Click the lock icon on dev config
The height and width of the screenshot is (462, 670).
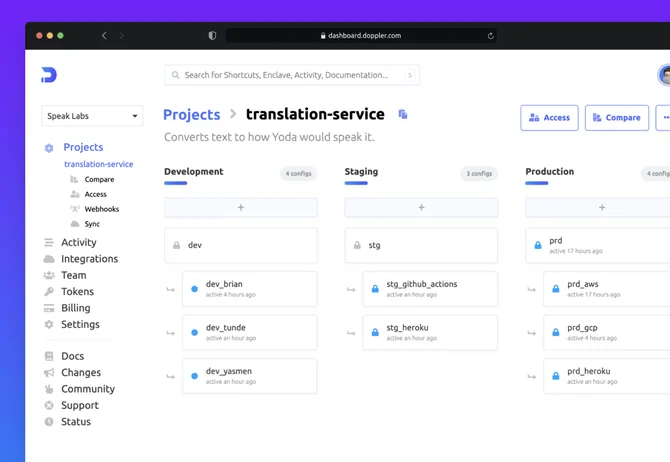[176, 245]
